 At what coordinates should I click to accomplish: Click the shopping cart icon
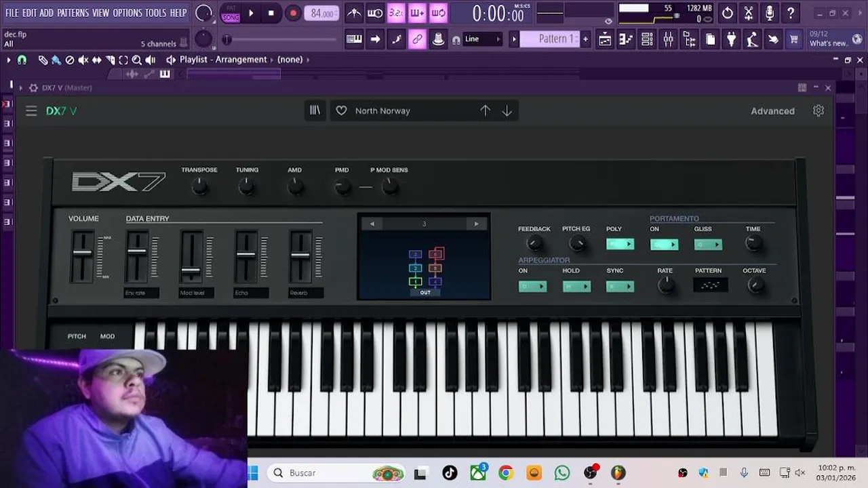pos(793,39)
